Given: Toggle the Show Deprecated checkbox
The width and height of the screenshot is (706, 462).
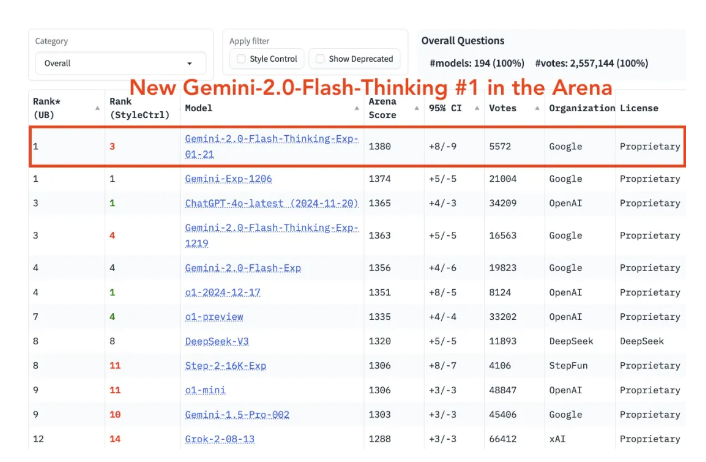Looking at the screenshot, I should [x=319, y=59].
